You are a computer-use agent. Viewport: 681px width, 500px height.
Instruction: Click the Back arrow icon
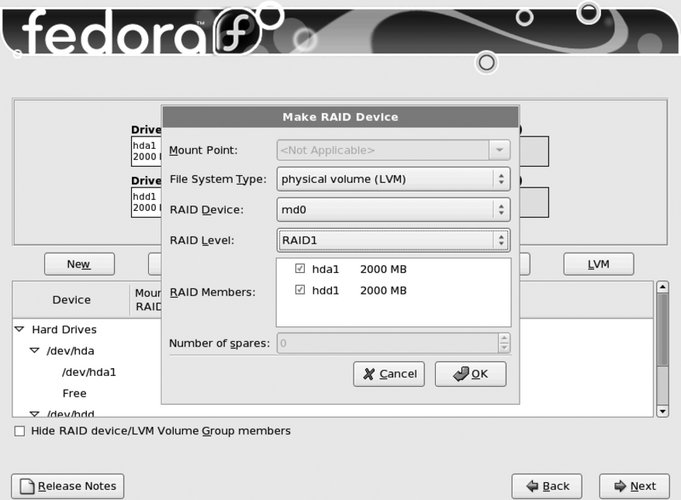[530, 486]
